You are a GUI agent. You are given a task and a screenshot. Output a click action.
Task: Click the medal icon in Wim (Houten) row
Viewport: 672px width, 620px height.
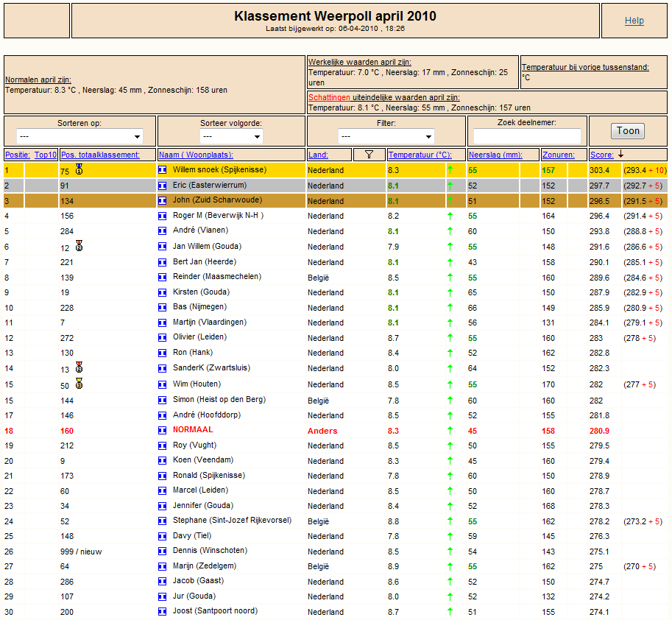pyautogui.click(x=79, y=384)
